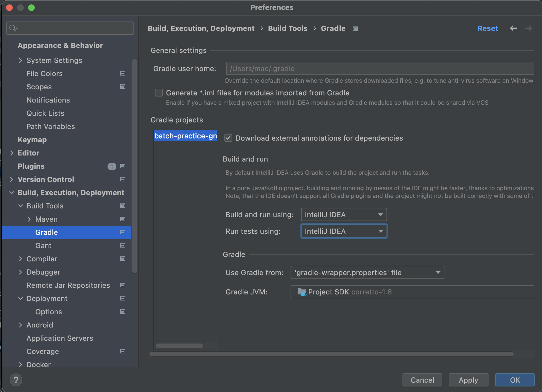Screen dimensions: 542x392
Task: Click project-level icon next to Plugins
Action: [x=123, y=166]
